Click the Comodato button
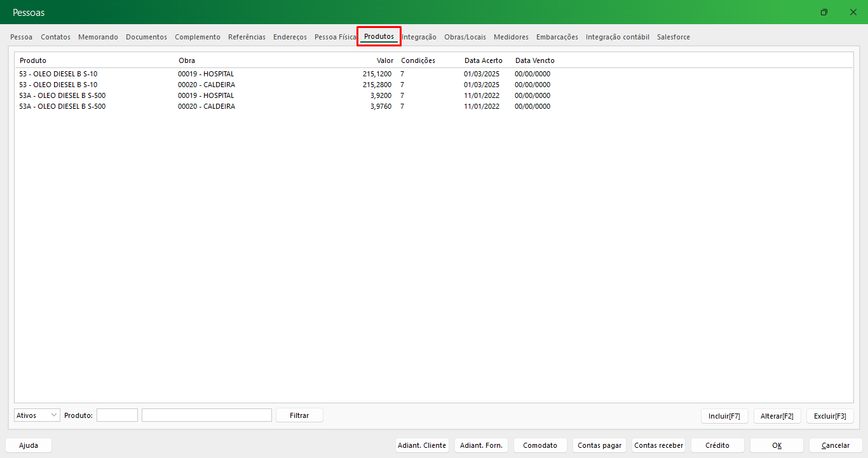Viewport: 868px width, 458px height. click(x=539, y=445)
